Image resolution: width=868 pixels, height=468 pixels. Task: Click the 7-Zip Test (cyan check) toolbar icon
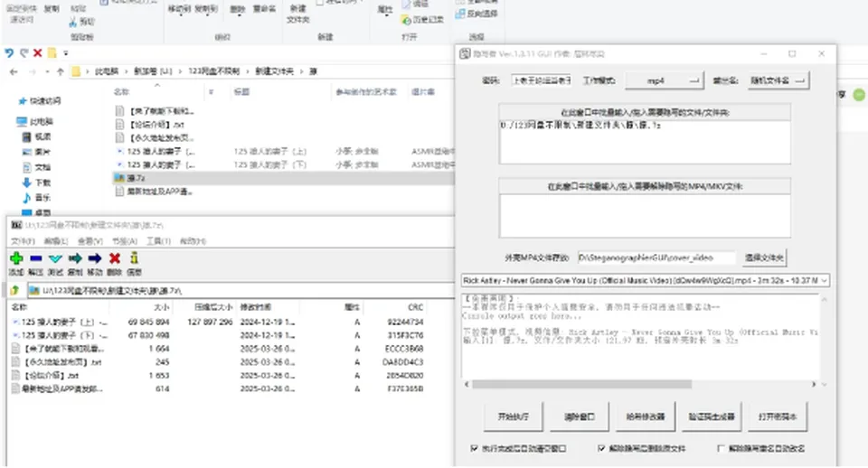point(55,258)
